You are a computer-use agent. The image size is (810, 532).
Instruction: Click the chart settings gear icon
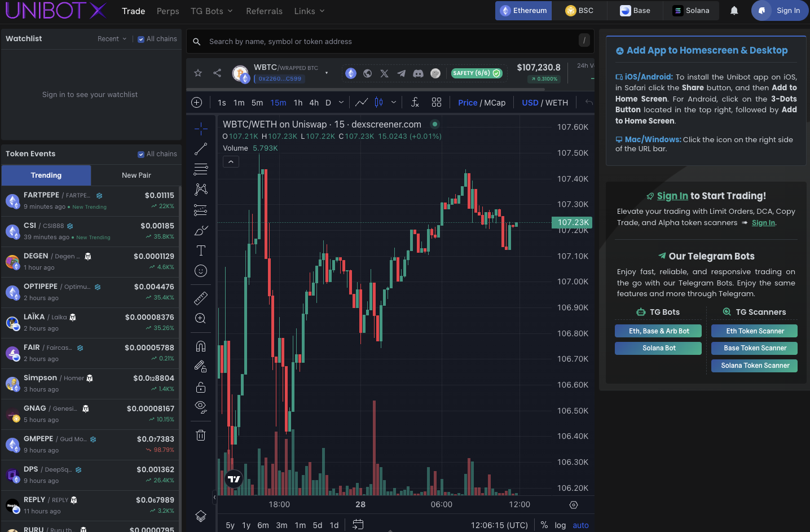click(574, 505)
